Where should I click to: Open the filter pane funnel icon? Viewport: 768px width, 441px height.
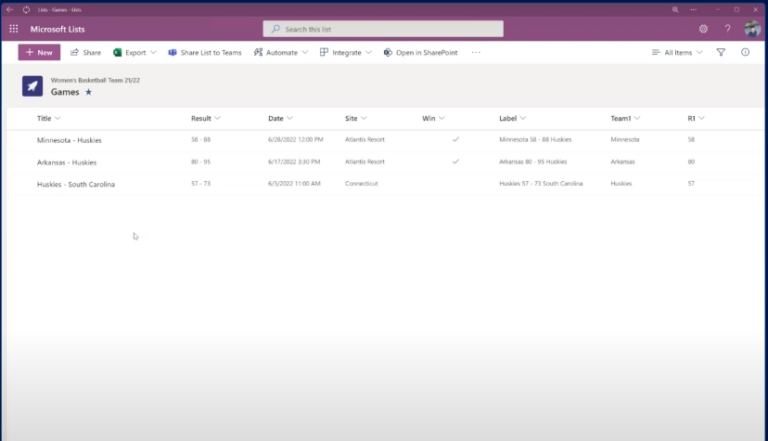coord(721,52)
